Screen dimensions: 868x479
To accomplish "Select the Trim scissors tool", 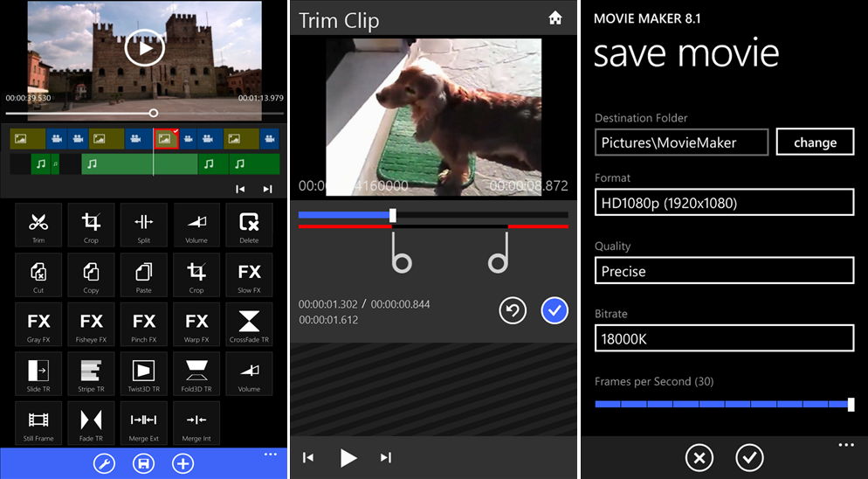I will pyautogui.click(x=38, y=225).
